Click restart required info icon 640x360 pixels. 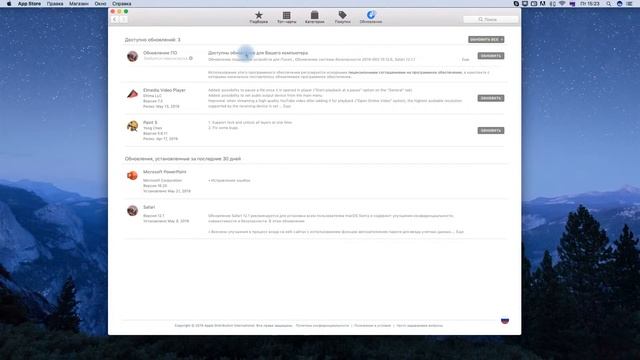[191, 58]
